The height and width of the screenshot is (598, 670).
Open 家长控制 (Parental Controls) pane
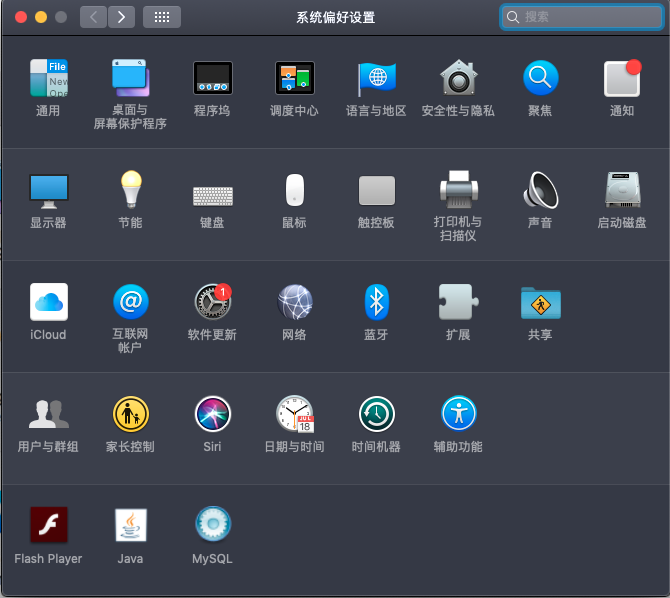click(x=131, y=414)
